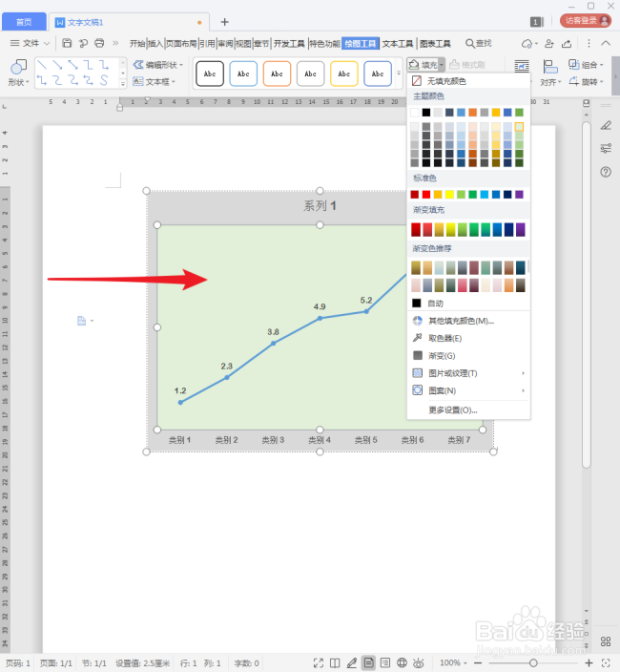Apply the black-outline Abc shape style
This screenshot has width=620, height=672.
(x=210, y=73)
